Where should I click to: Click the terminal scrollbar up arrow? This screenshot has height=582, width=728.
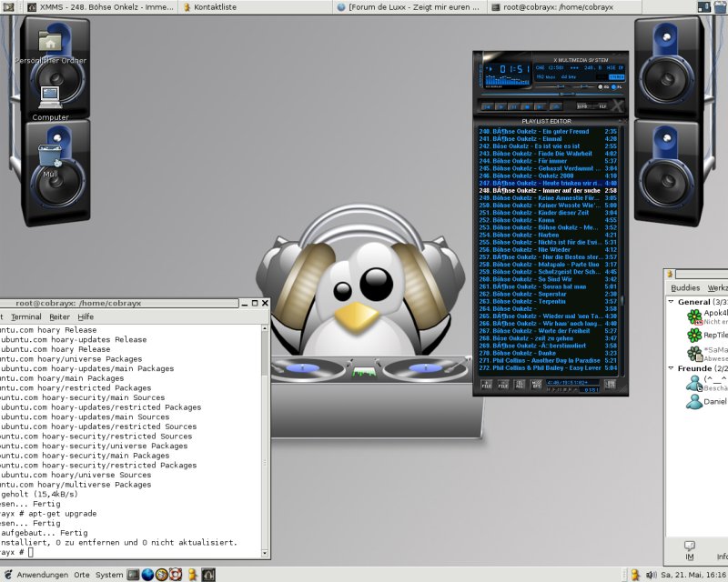[265, 328]
